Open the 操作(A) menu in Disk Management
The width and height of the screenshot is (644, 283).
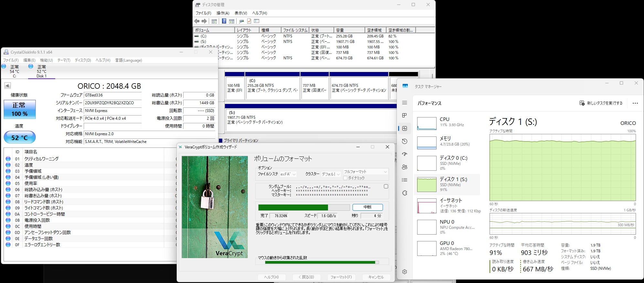pos(223,13)
